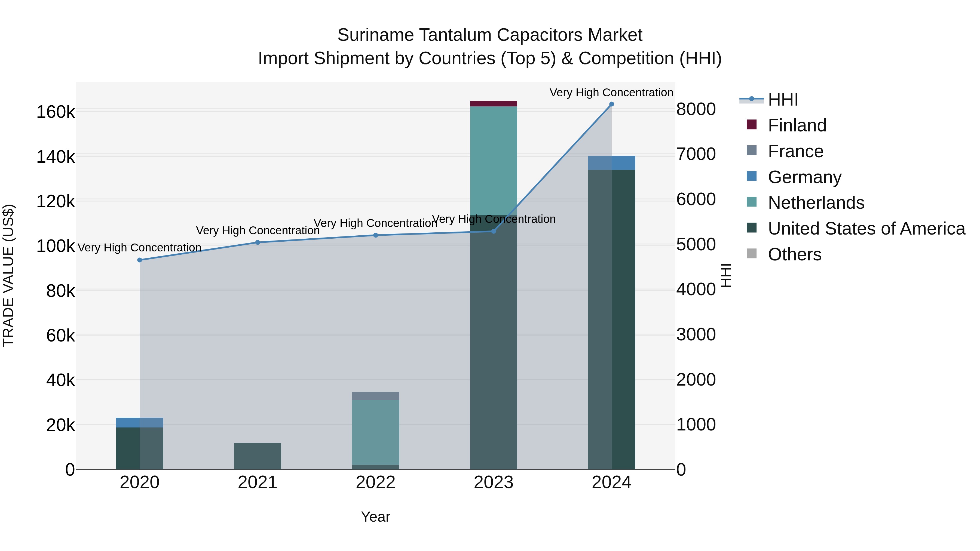Toggle the HHI legend label

click(783, 100)
